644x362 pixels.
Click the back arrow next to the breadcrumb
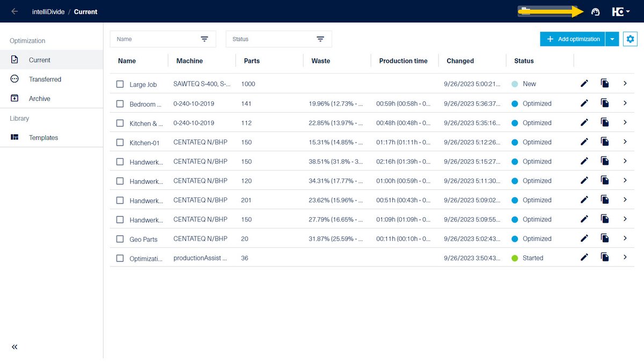pyautogui.click(x=14, y=11)
